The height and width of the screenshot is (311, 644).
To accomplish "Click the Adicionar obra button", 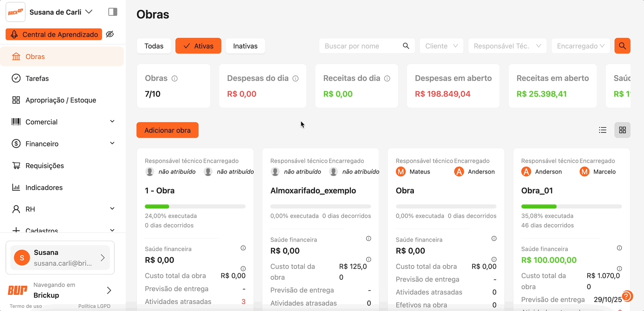I will [168, 130].
